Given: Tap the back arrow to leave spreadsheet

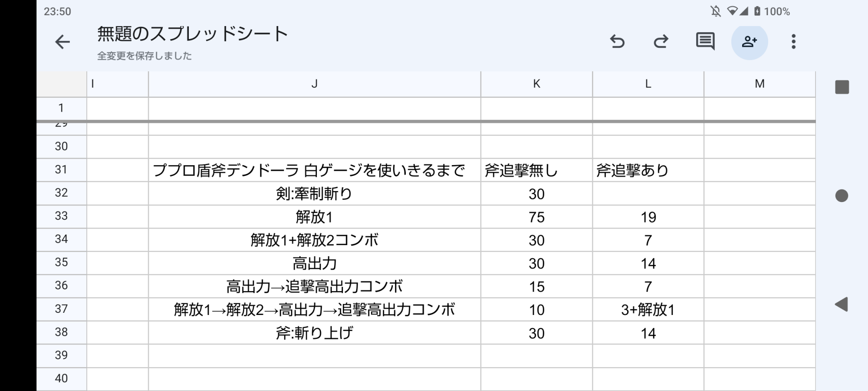Looking at the screenshot, I should (62, 42).
